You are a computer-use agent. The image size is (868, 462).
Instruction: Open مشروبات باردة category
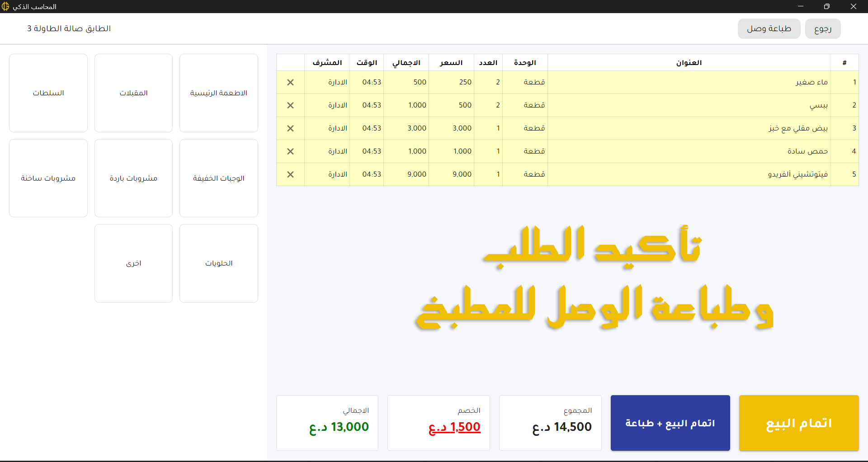point(133,178)
